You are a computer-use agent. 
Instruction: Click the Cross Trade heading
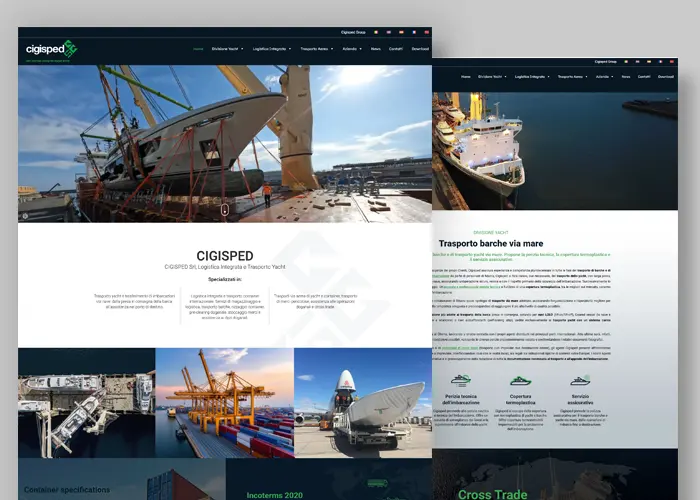click(x=492, y=494)
